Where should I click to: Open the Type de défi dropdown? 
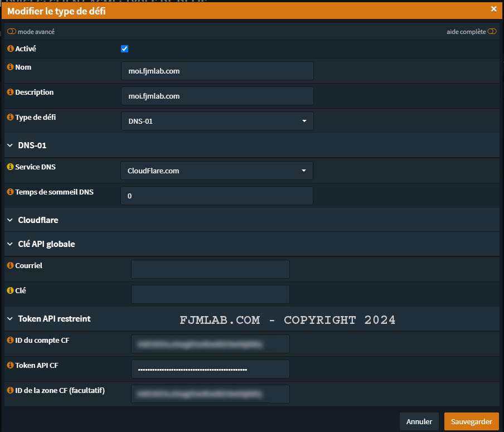(217, 121)
